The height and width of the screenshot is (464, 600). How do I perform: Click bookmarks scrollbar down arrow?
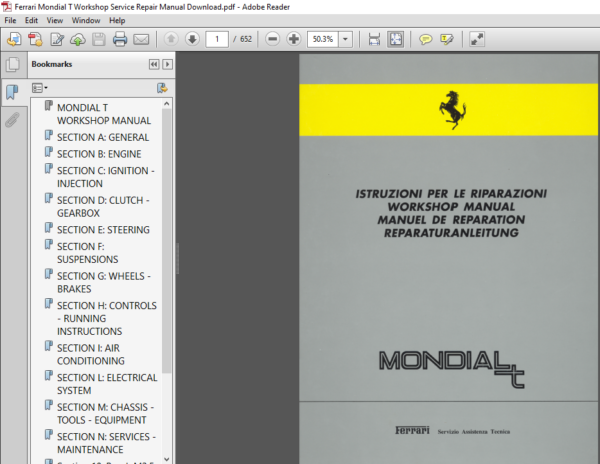coord(166,459)
